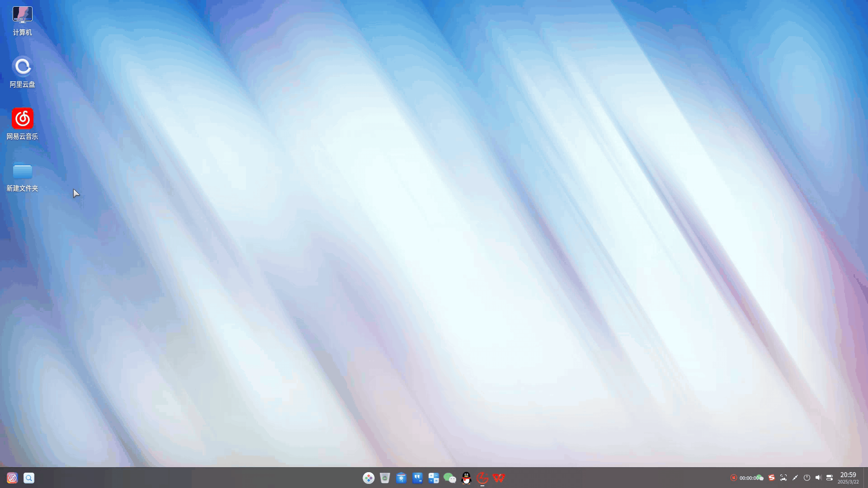Open QQ penguin in the dock
The width and height of the screenshot is (868, 488).
coord(466,478)
